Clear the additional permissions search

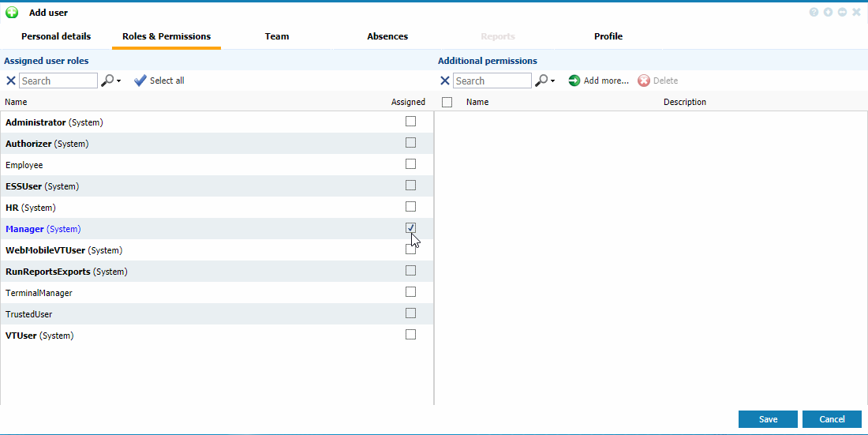[x=445, y=81]
